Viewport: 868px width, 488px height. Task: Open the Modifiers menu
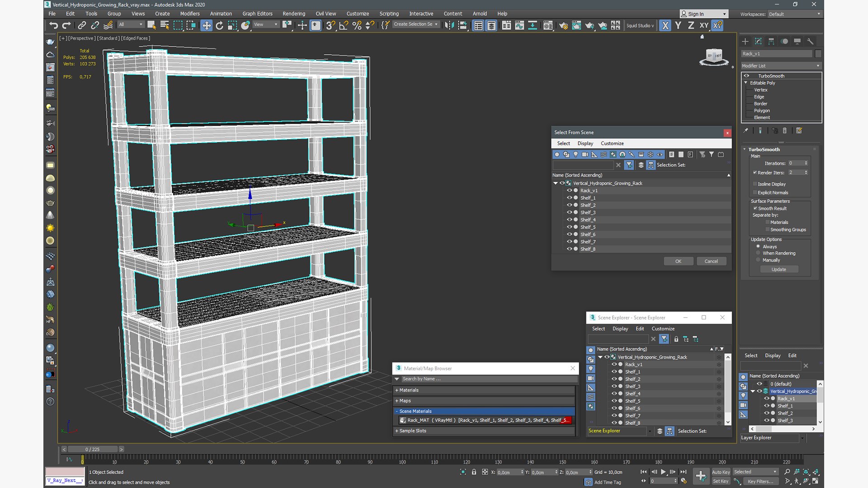click(x=190, y=14)
